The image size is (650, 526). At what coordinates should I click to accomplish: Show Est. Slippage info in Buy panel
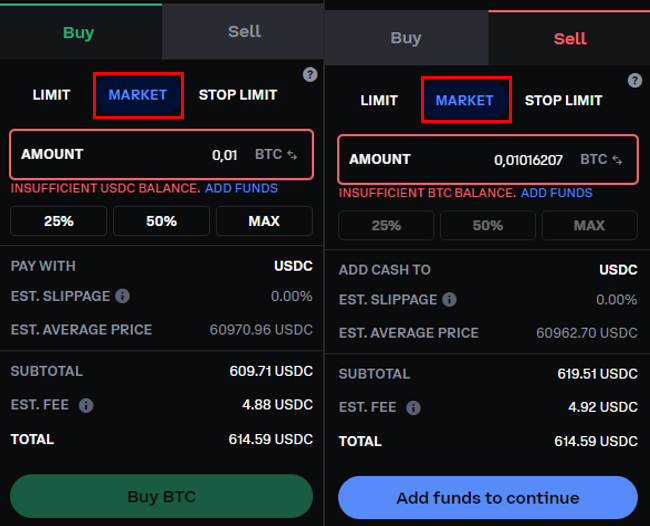[x=122, y=296]
